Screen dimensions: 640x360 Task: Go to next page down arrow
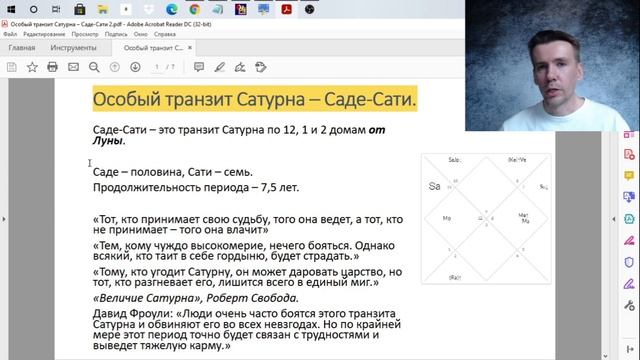(x=135, y=67)
